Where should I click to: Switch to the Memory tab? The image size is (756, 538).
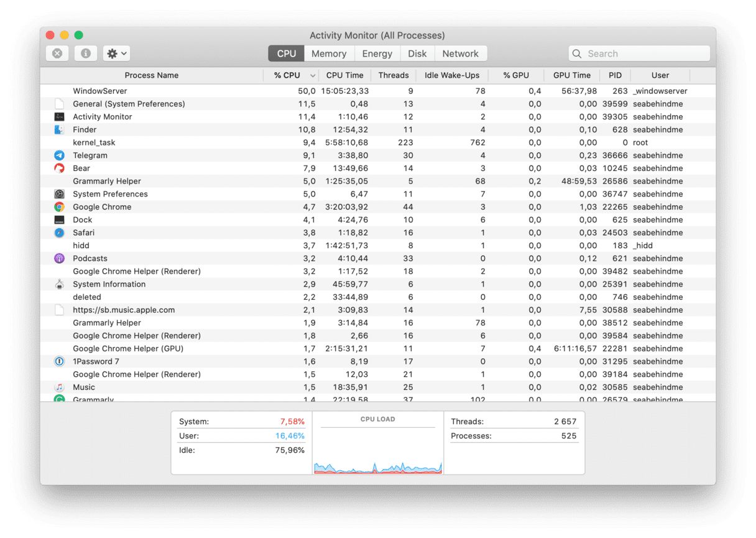click(x=329, y=53)
